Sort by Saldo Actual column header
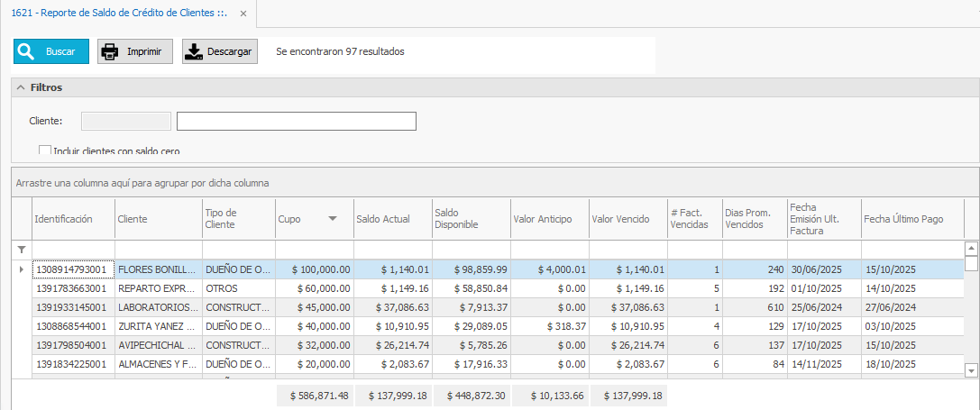 click(383, 219)
